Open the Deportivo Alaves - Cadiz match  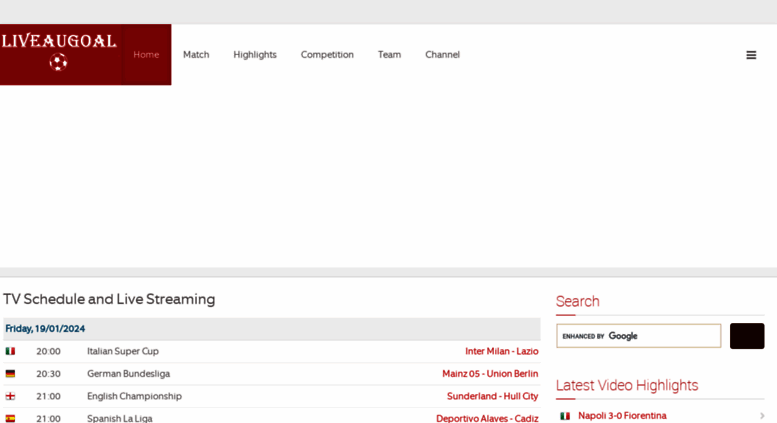(x=487, y=418)
